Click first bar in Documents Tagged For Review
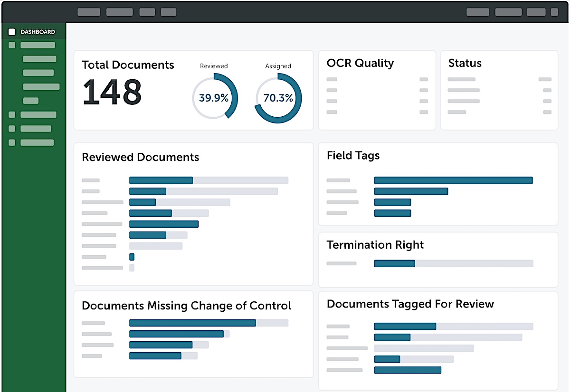 click(x=454, y=326)
